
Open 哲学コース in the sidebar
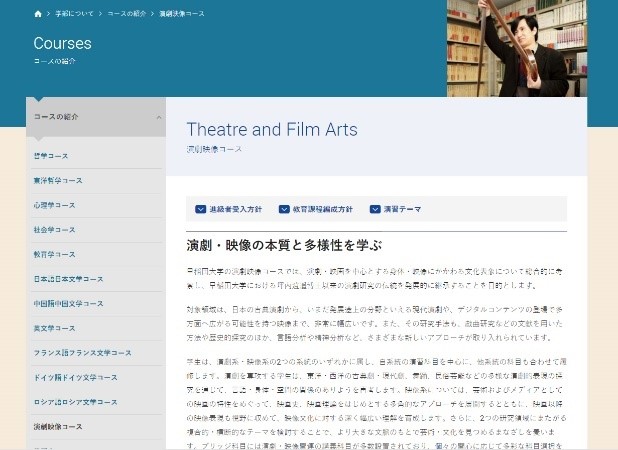51,156
